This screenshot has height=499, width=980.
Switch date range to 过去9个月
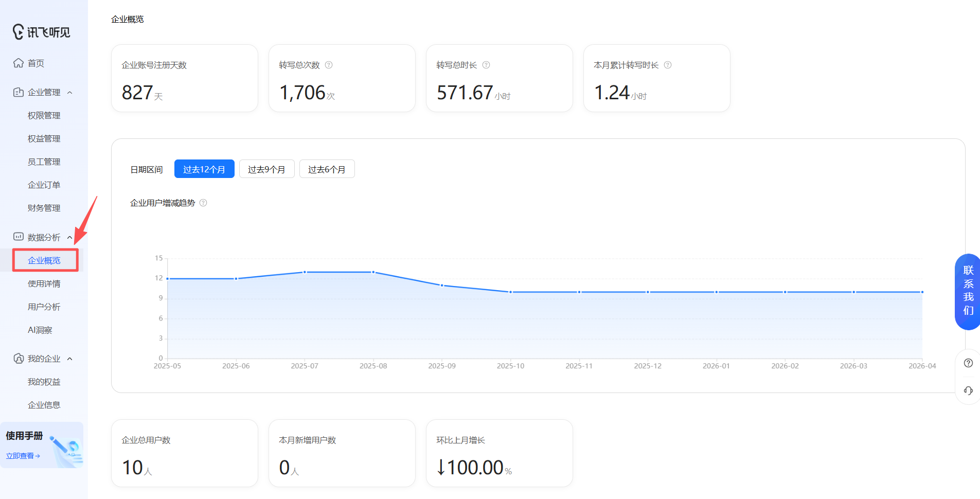click(x=266, y=169)
